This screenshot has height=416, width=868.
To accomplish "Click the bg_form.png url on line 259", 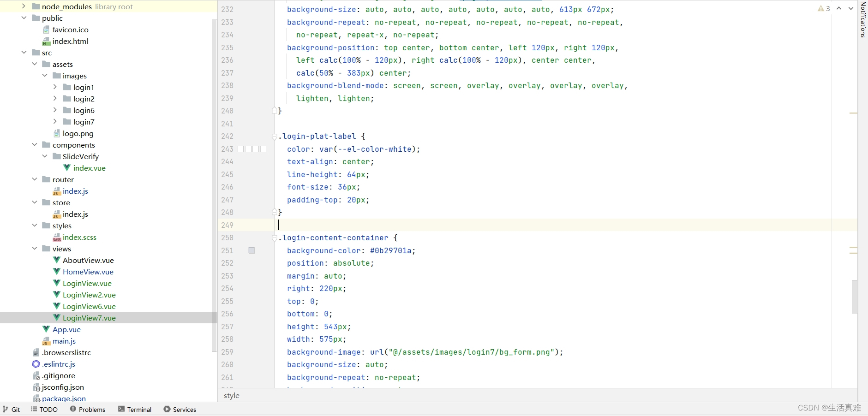I will coord(471,352).
